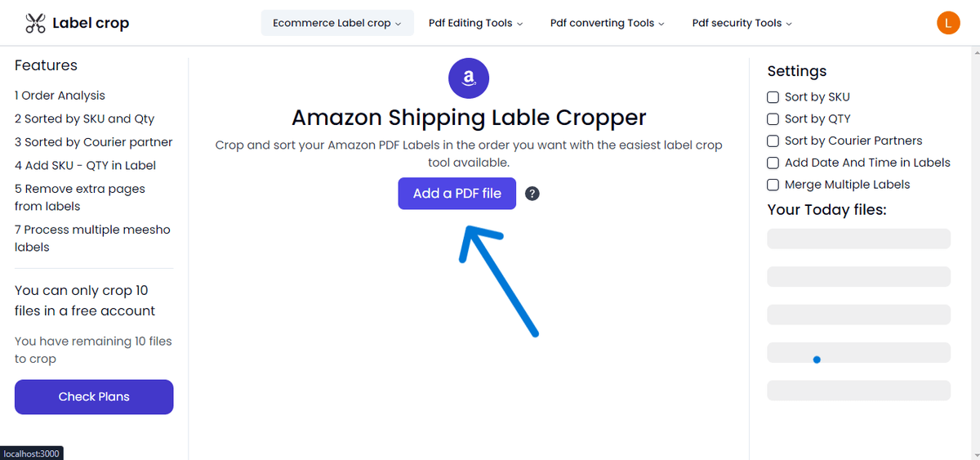980x460 pixels.
Task: Enable Add Date And Time in Labels
Action: coord(773,163)
